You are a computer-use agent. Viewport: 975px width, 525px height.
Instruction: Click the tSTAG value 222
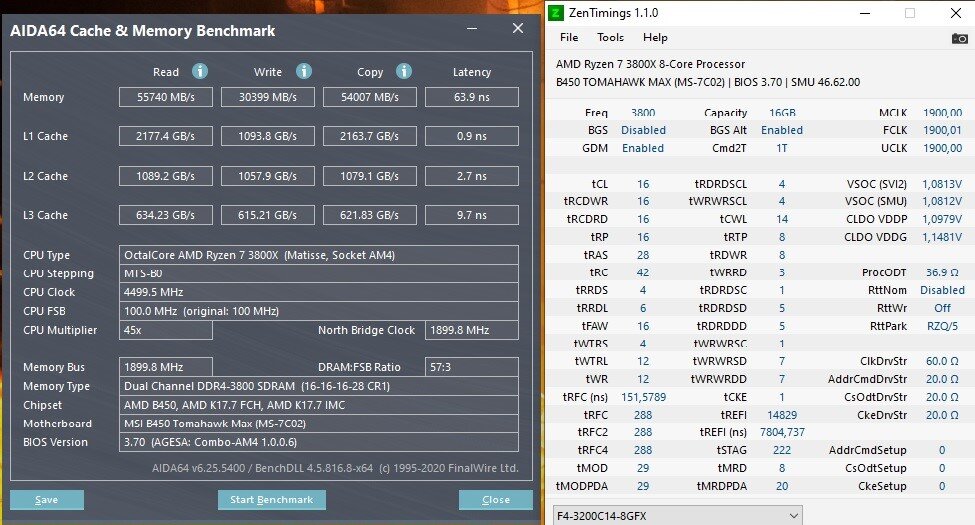(x=782, y=450)
